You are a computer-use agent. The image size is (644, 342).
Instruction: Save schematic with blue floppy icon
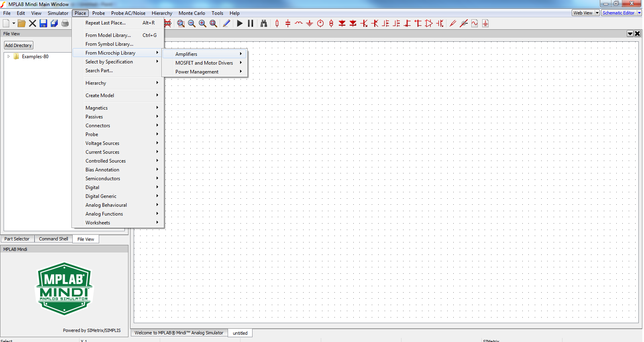pos(43,23)
